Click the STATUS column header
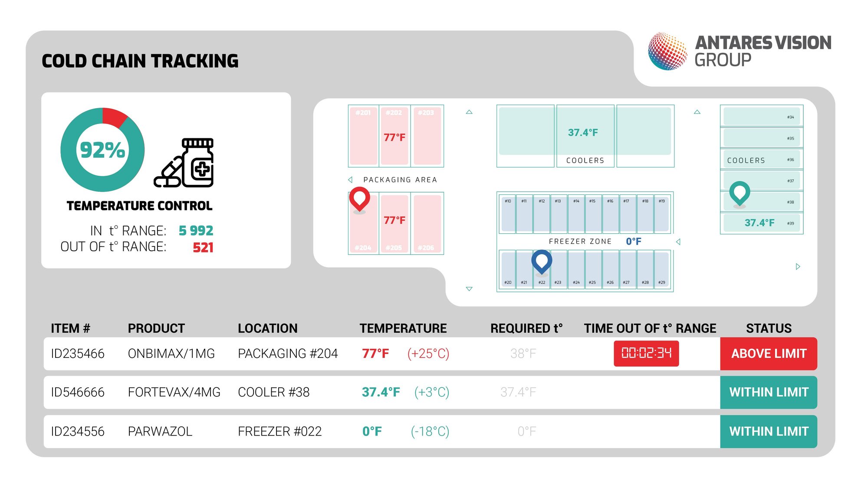This screenshot has width=868, height=488. [769, 328]
